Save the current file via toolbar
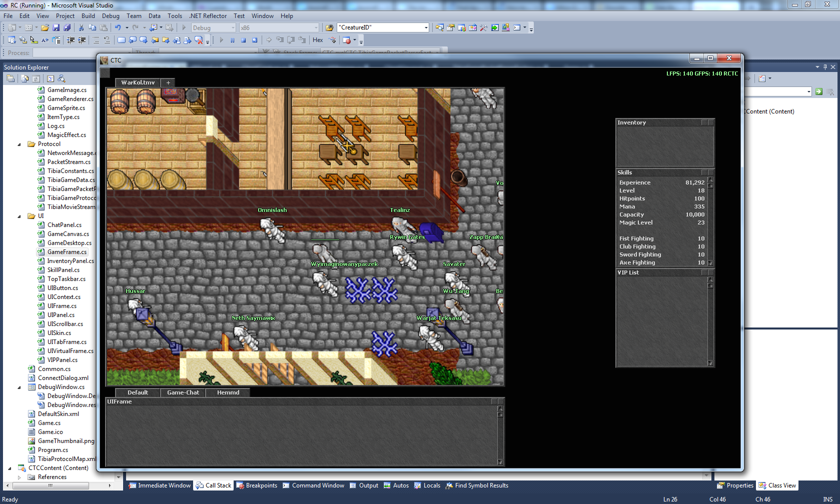840x504 pixels. (x=56, y=27)
